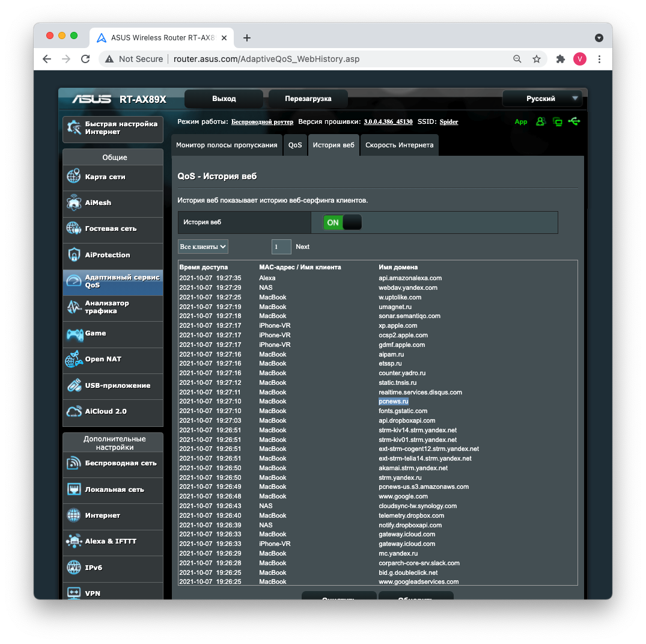Open the Traffic Analyzer pulse icon
646x644 pixels.
(74, 307)
